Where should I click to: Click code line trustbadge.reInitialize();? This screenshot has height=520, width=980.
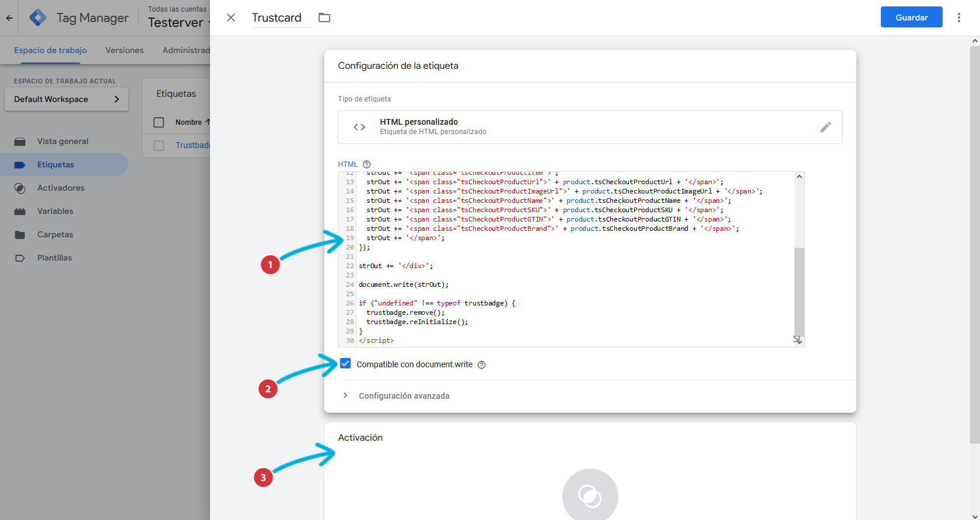(417, 322)
